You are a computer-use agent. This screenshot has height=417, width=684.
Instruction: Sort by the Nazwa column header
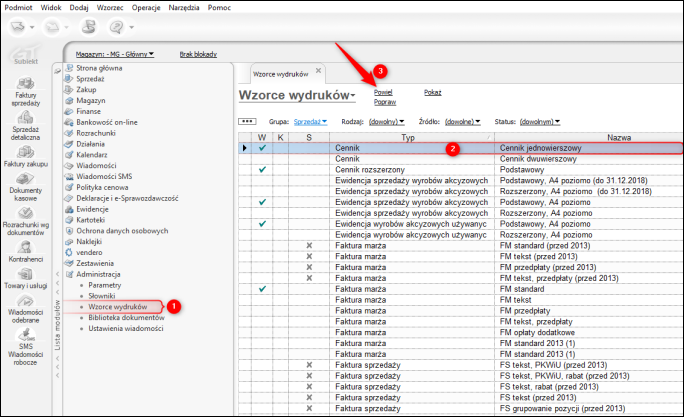[619, 137]
